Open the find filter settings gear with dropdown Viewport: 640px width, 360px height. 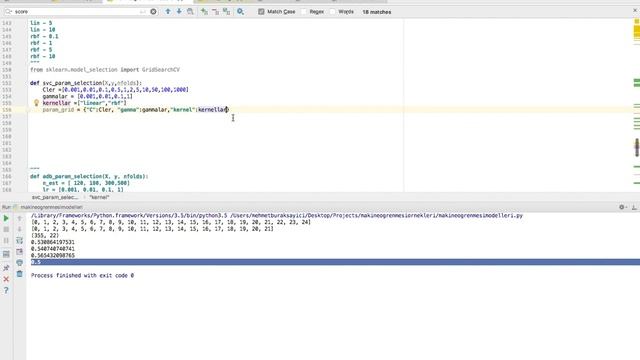click(240, 12)
